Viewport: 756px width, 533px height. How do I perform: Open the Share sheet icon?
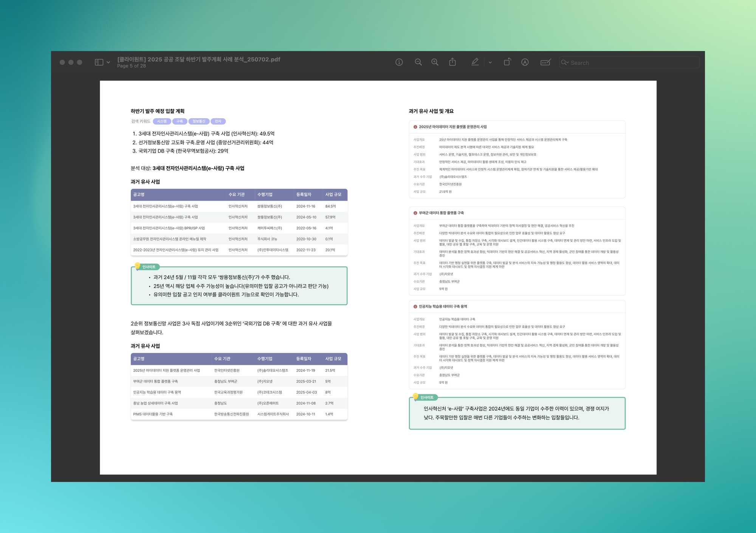(x=452, y=62)
